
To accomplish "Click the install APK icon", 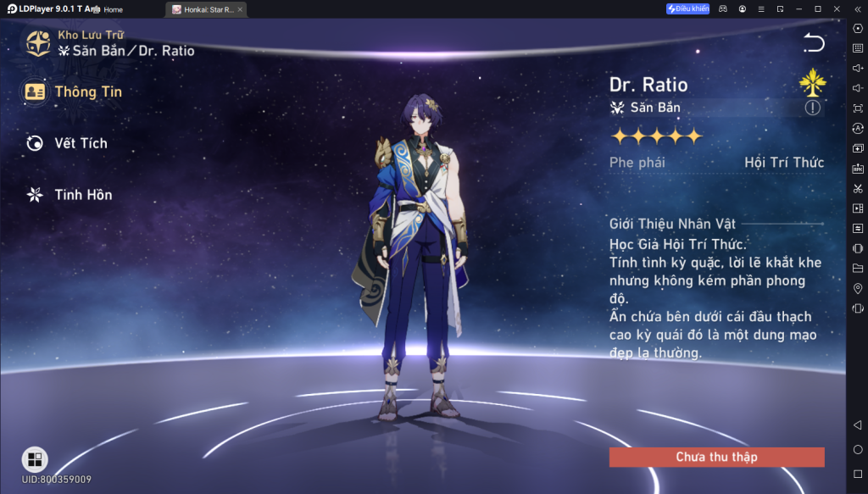I will [x=858, y=168].
